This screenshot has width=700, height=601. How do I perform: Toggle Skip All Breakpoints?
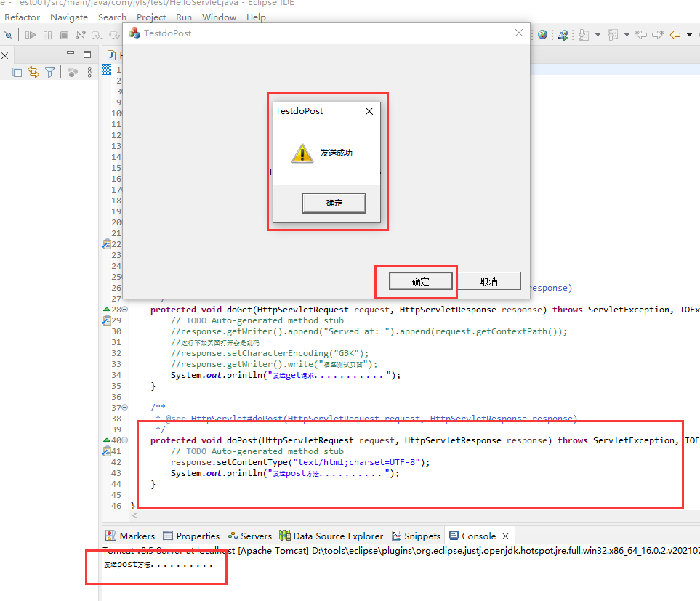[x=9, y=35]
